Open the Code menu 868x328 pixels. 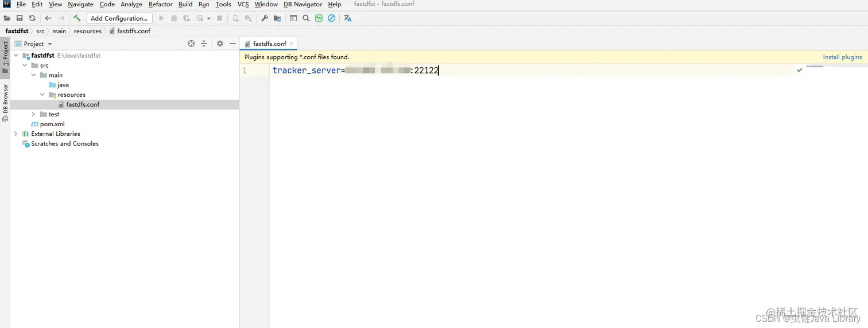click(x=107, y=4)
